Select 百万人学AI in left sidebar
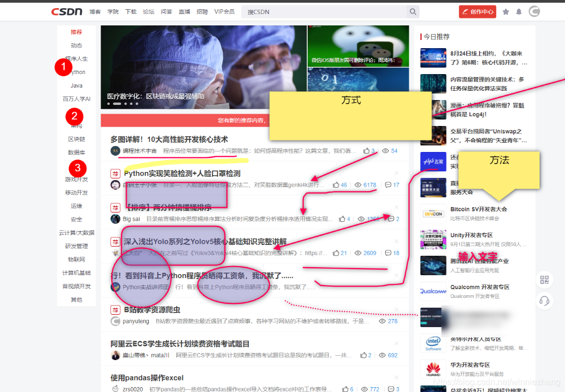 coord(76,99)
